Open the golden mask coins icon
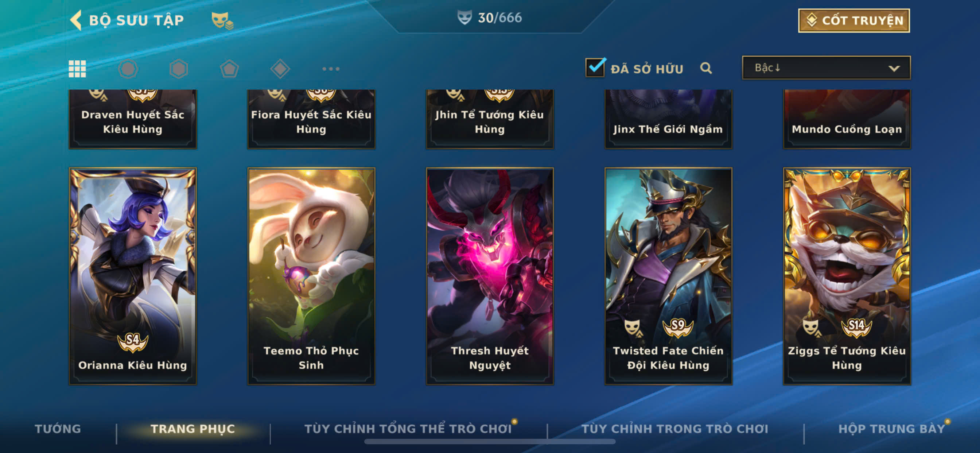980x453 pixels. [222, 20]
